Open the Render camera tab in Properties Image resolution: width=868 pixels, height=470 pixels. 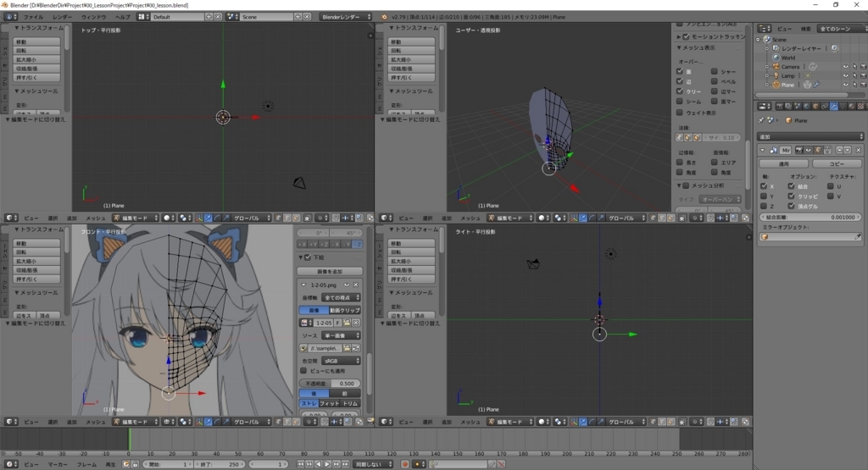click(x=780, y=106)
